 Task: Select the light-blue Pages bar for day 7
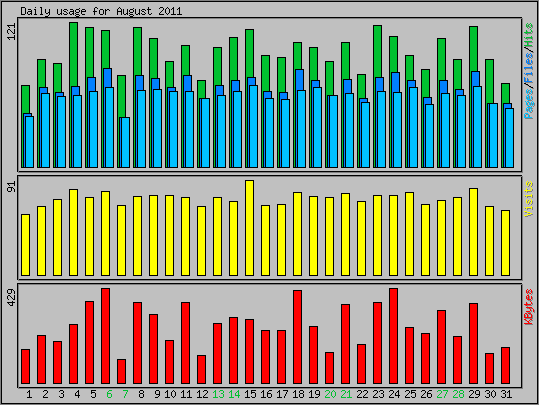point(124,142)
